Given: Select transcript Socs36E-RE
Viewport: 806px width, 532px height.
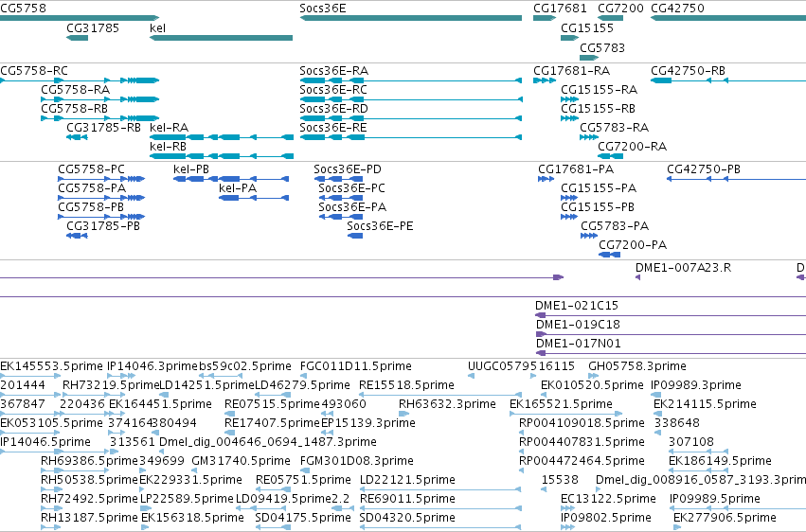Looking at the screenshot, I should (x=411, y=137).
